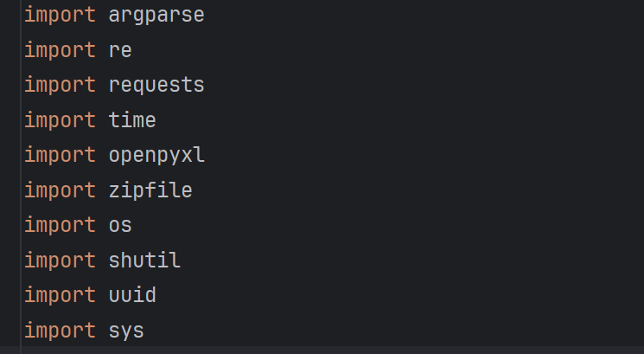Select the time module name
The height and width of the screenshot is (354, 644).
pyautogui.click(x=132, y=120)
